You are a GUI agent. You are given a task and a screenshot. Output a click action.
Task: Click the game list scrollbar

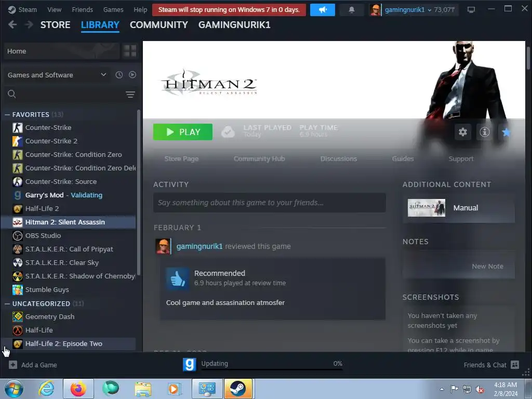pos(138,192)
